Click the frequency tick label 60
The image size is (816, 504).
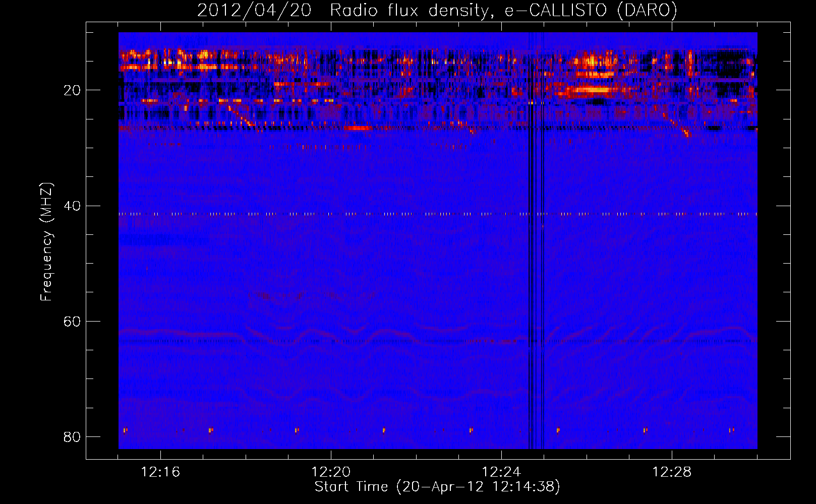coord(72,321)
